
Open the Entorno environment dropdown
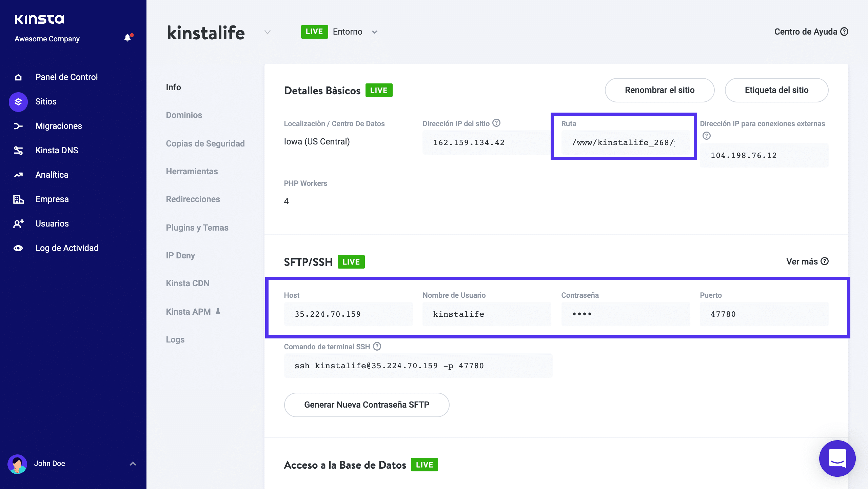374,32
